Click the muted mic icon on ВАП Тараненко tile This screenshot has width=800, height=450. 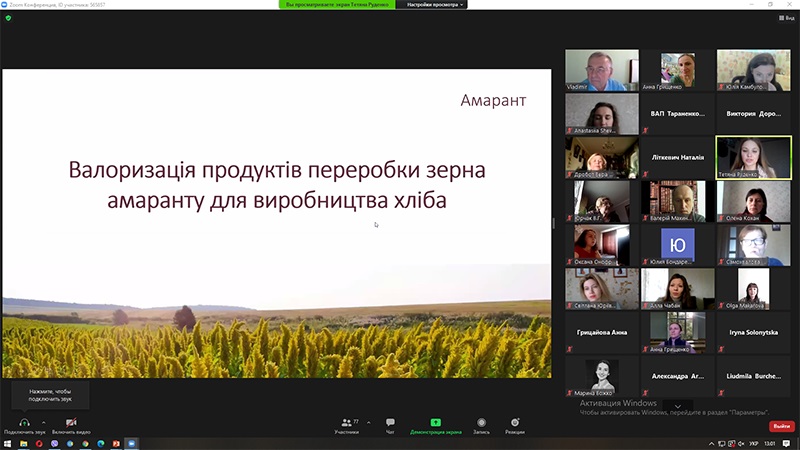[645, 131]
